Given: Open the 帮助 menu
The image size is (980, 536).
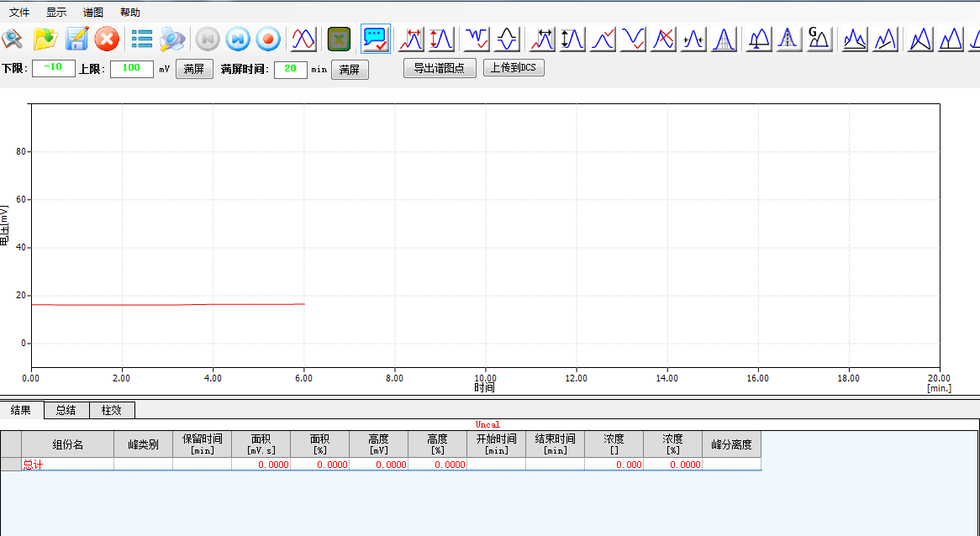Looking at the screenshot, I should tap(130, 13).
